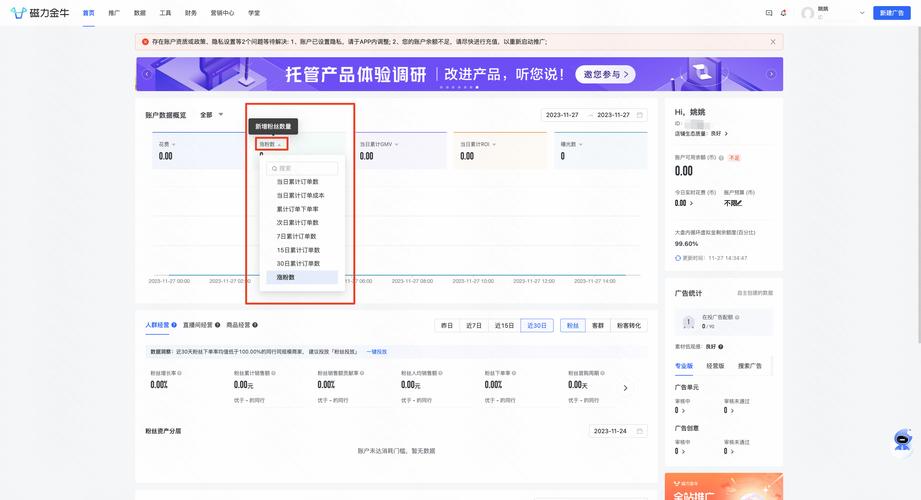Click info icon beside 在投广告配额

click(737, 317)
